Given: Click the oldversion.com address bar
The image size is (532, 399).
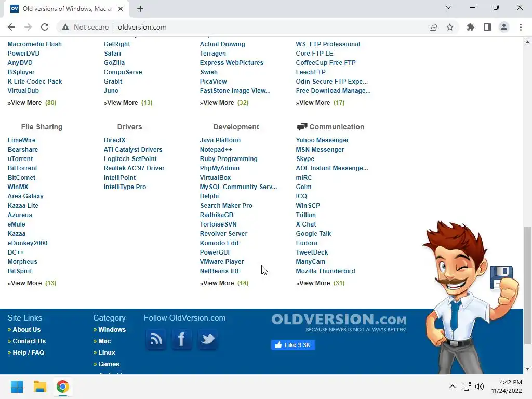Looking at the screenshot, I should click(142, 27).
